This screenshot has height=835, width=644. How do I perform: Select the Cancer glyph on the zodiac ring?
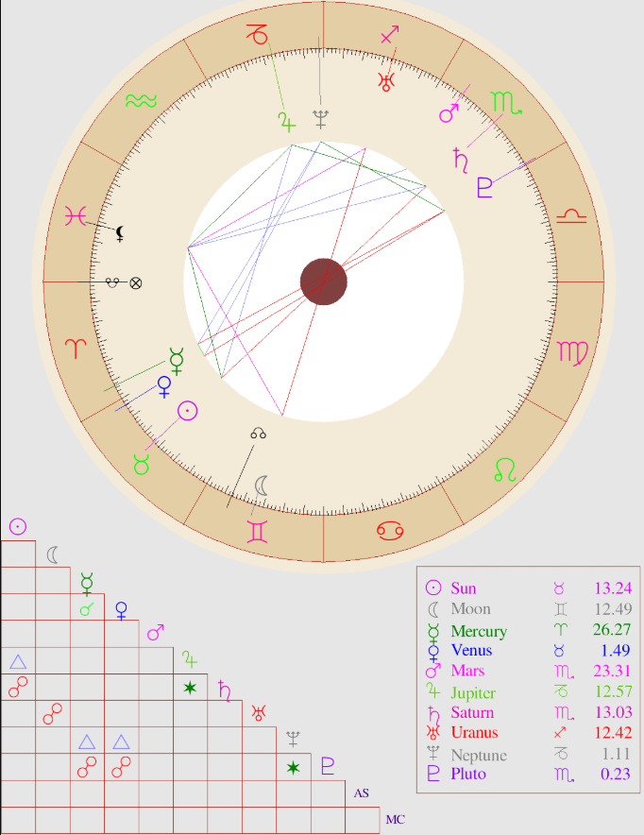tap(390, 531)
